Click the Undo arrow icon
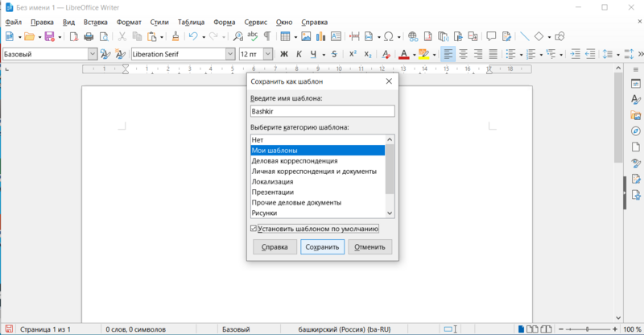 point(193,36)
